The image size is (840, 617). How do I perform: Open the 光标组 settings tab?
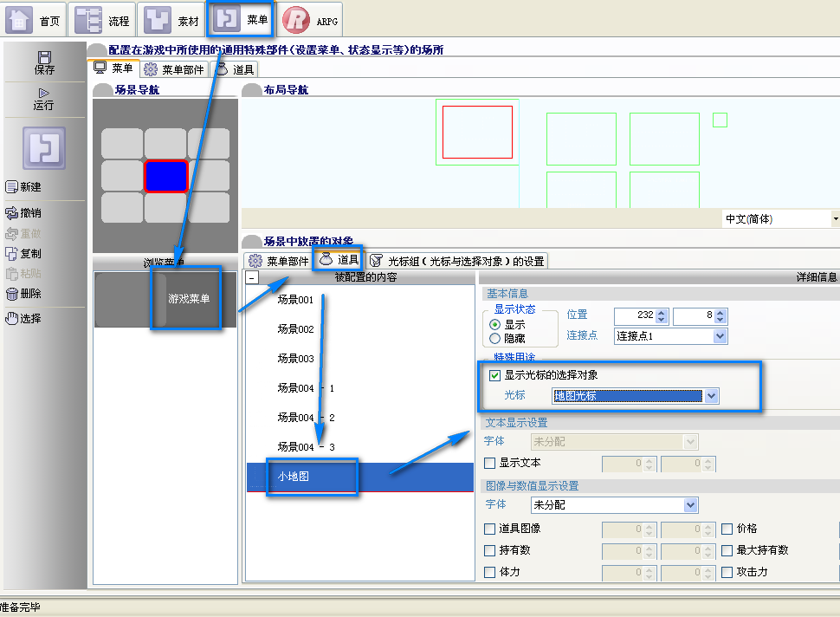pos(457,261)
